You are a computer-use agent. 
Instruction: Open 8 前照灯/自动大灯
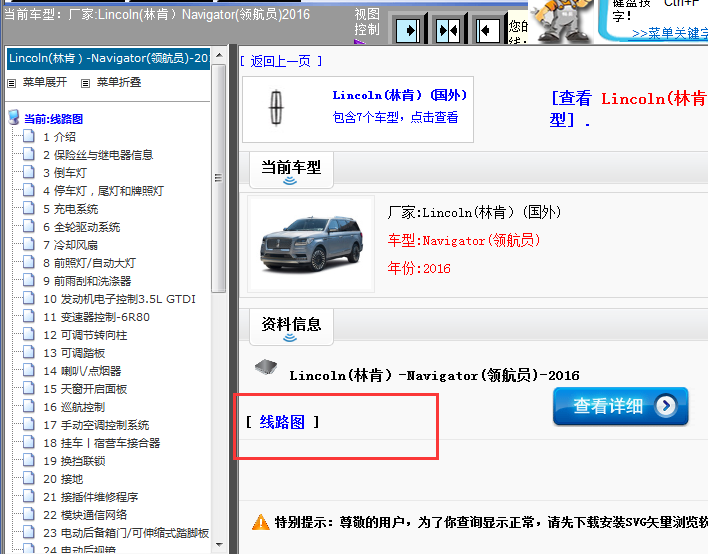click(x=89, y=263)
